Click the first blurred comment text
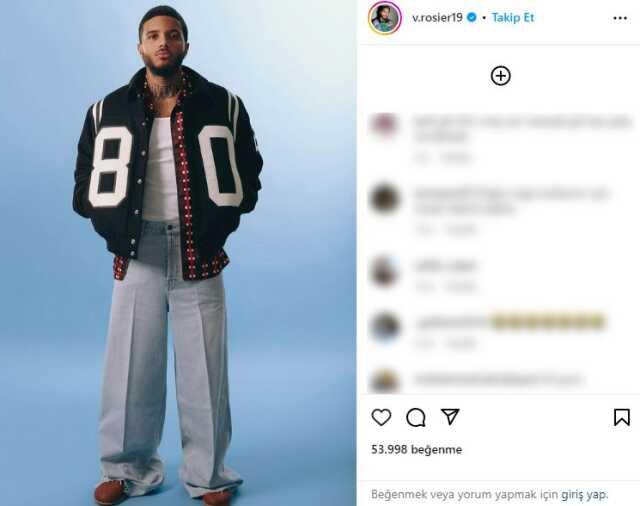Screen dimensions: 640x506 point(522,128)
